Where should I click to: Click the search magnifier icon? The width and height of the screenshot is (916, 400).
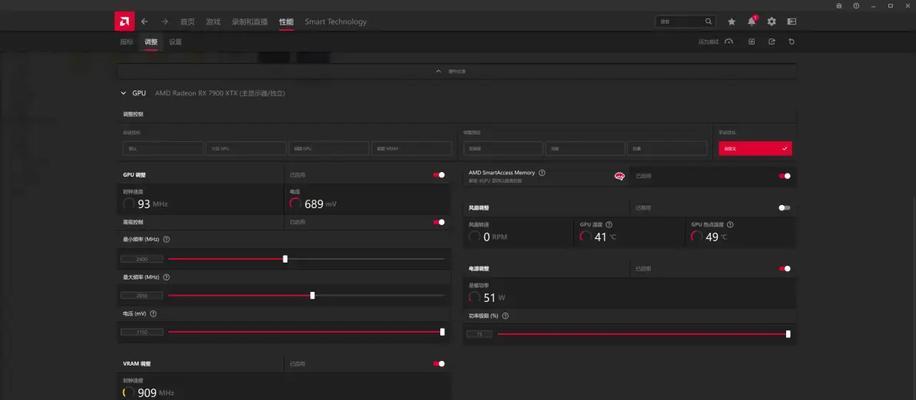click(x=708, y=22)
